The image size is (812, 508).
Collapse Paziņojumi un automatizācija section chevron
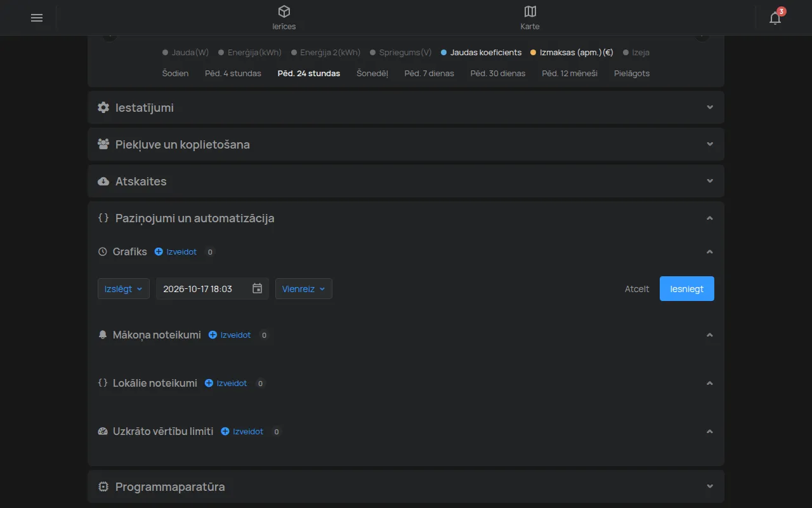710,218
